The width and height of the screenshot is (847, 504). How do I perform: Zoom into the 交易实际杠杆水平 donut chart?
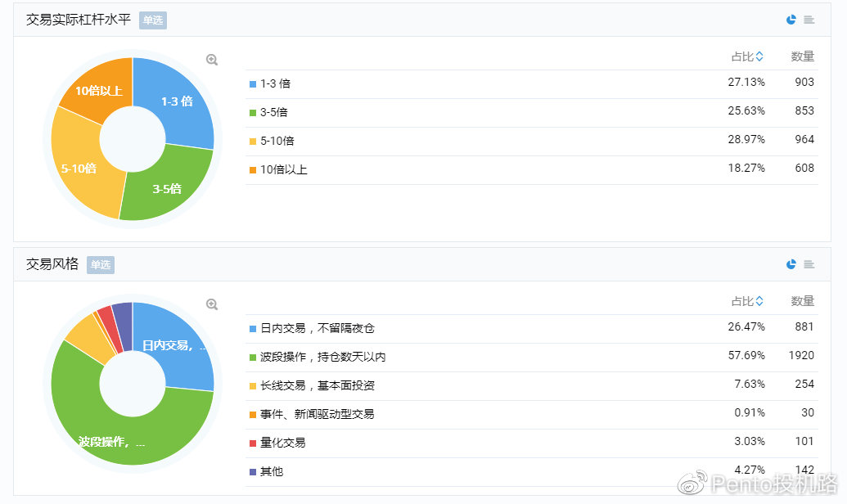point(212,60)
